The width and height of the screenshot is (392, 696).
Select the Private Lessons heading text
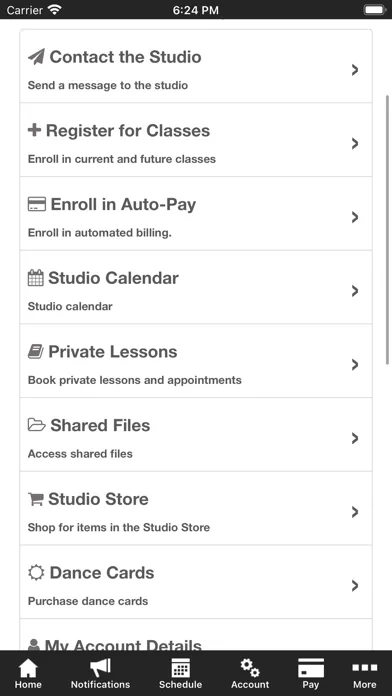coord(113,352)
